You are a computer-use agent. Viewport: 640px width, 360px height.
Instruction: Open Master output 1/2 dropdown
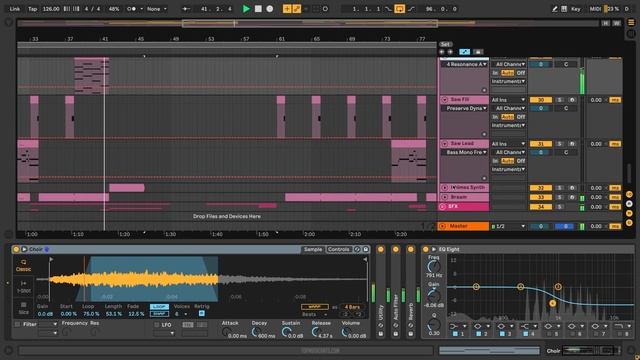pyautogui.click(x=508, y=226)
